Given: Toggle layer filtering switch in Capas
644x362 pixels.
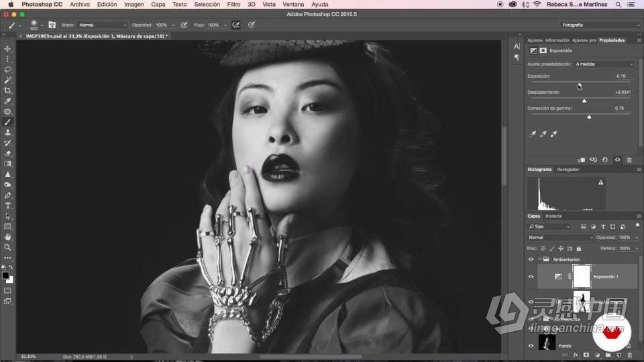Looking at the screenshot, I should pyautogui.click(x=637, y=225).
